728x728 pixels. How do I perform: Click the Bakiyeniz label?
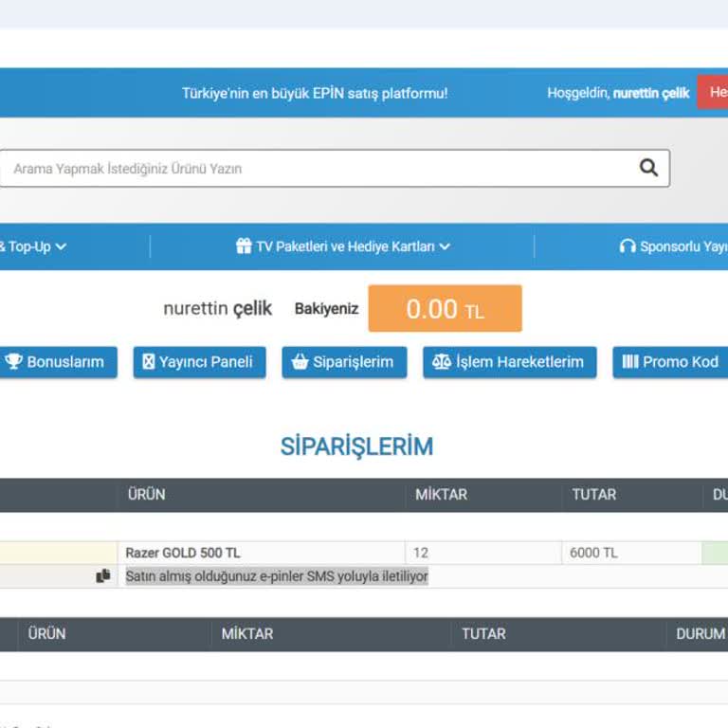pos(326,309)
